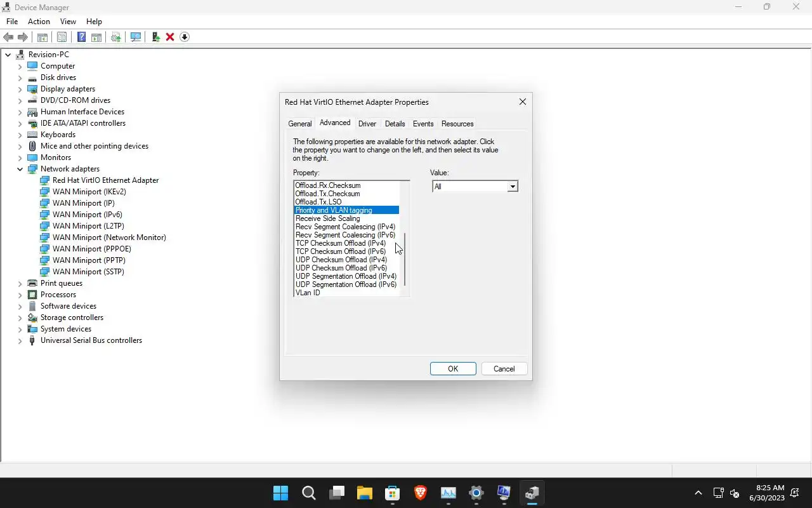Select Recv Segment Coalescing (IPv4)
The width and height of the screenshot is (812, 508).
(346, 227)
